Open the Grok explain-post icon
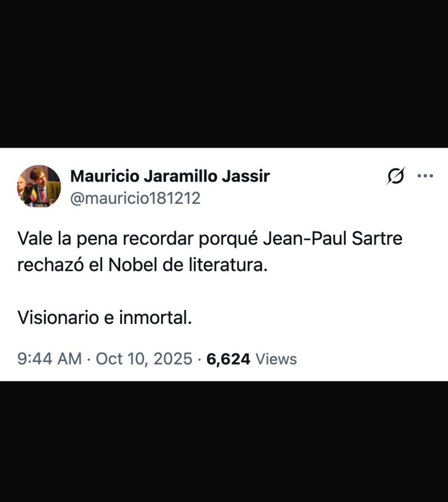This screenshot has height=502, width=448. click(395, 176)
